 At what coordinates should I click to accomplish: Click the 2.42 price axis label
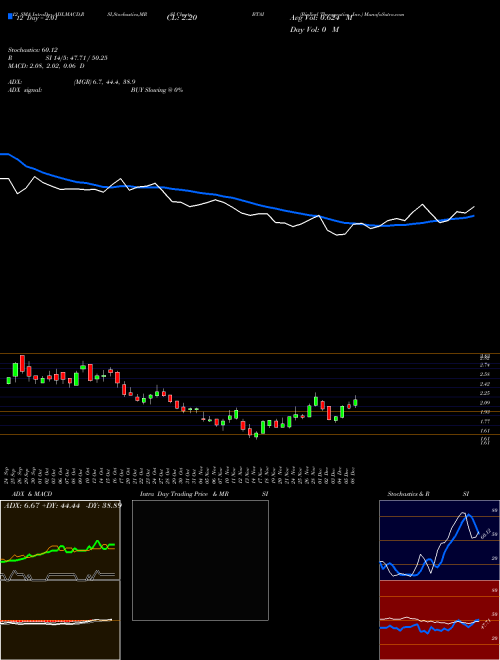tap(485, 384)
